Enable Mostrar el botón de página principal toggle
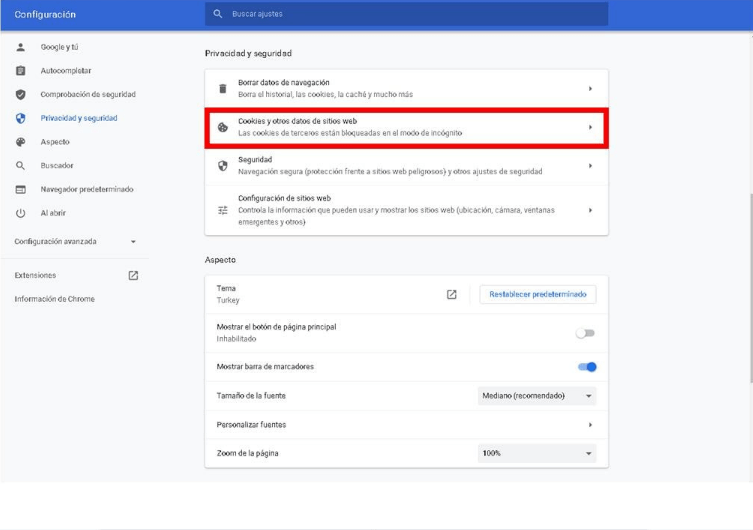The width and height of the screenshot is (753, 530). [x=586, y=333]
